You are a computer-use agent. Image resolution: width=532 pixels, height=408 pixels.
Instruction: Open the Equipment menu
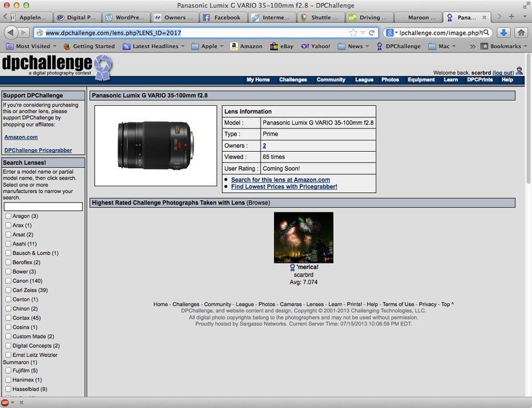pyautogui.click(x=421, y=79)
